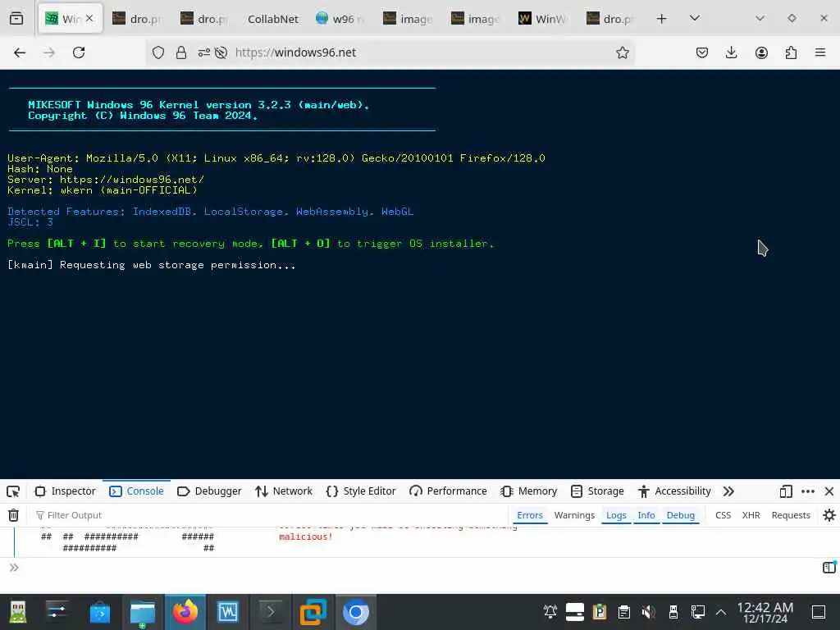Switch to the Debugger panel
This screenshot has height=630, width=840.
tap(209, 491)
